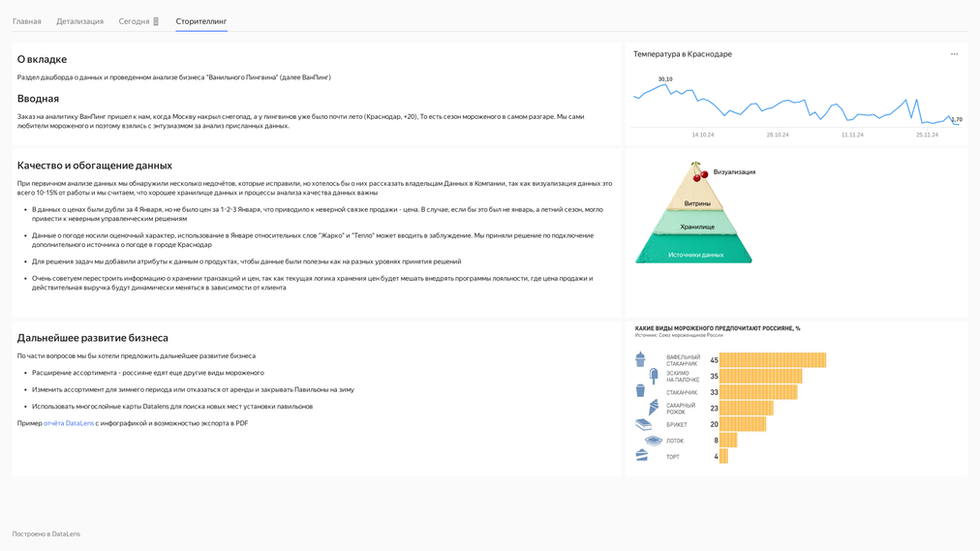This screenshot has height=551, width=980.
Task: Open the temperature chart three-dots menu
Action: click(x=954, y=54)
